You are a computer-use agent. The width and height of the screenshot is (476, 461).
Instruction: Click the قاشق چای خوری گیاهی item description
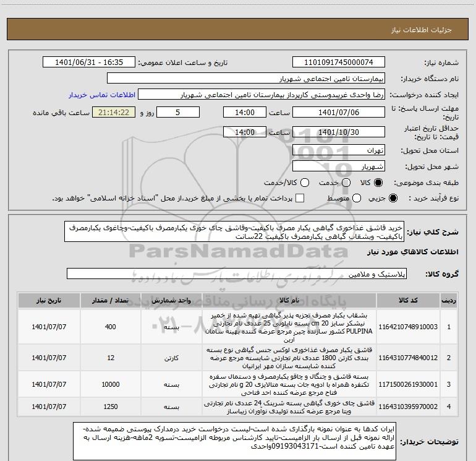coord(289,407)
